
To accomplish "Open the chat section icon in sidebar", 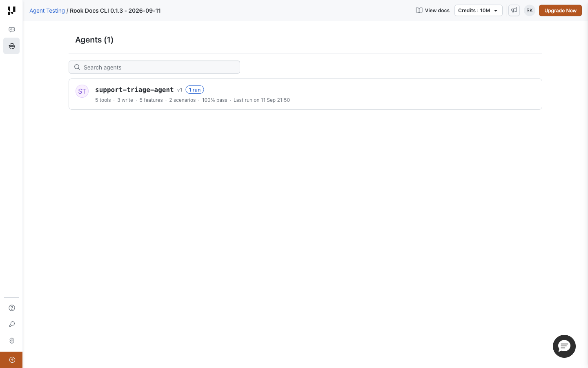I will [x=12, y=29].
